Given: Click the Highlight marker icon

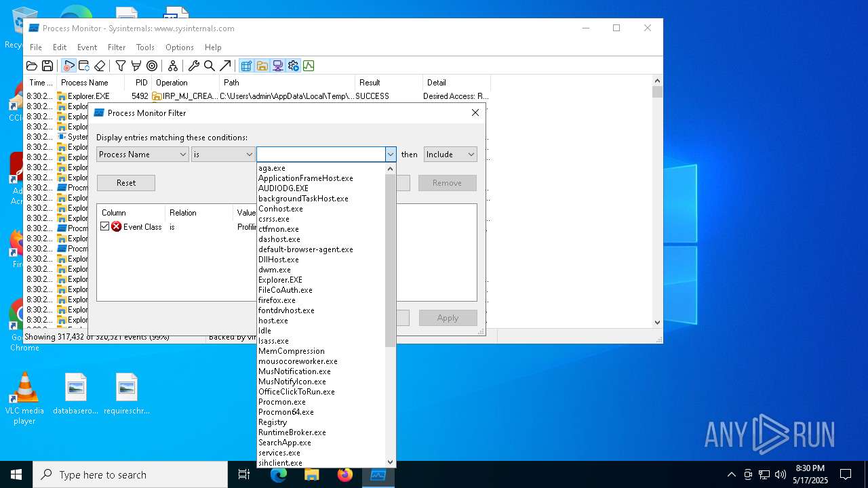Looking at the screenshot, I should [x=136, y=66].
